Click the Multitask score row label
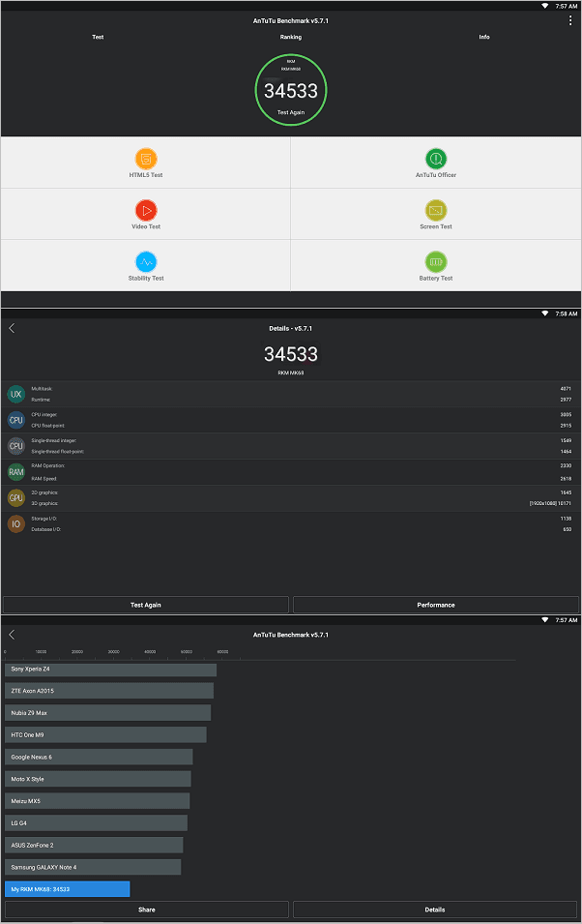The height and width of the screenshot is (924, 582). coord(42,389)
